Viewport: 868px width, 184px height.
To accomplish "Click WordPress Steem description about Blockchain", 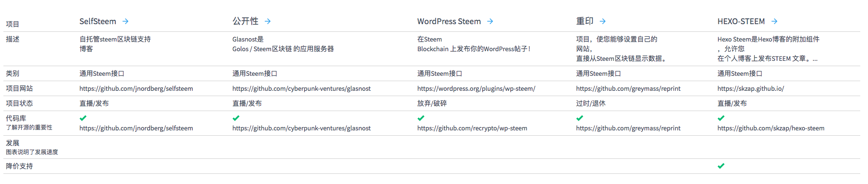I will click(x=474, y=44).
